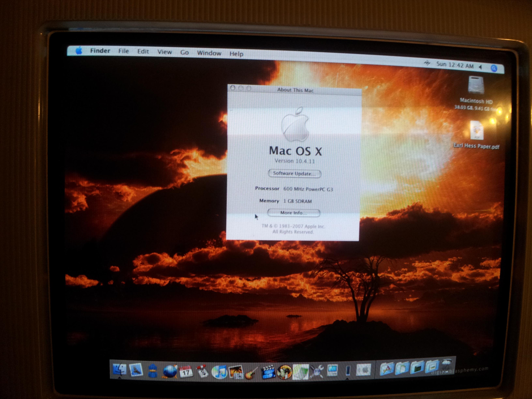This screenshot has height=399, width=532.
Task: Launch GarageBand guitar icon
Action: click(x=252, y=373)
